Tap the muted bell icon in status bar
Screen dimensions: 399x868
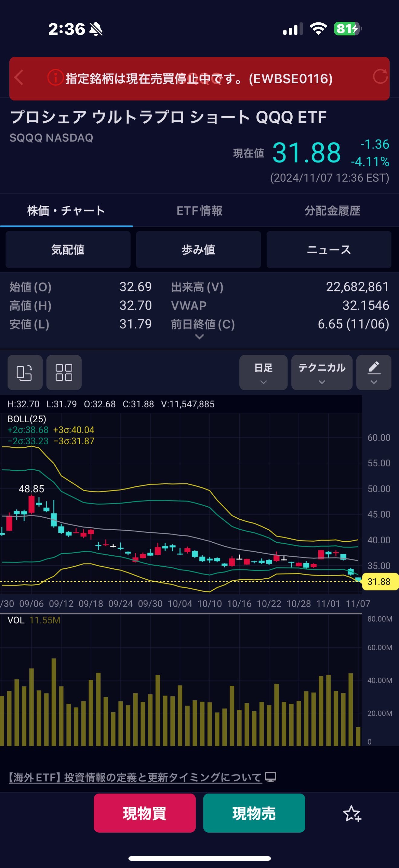click(x=96, y=29)
